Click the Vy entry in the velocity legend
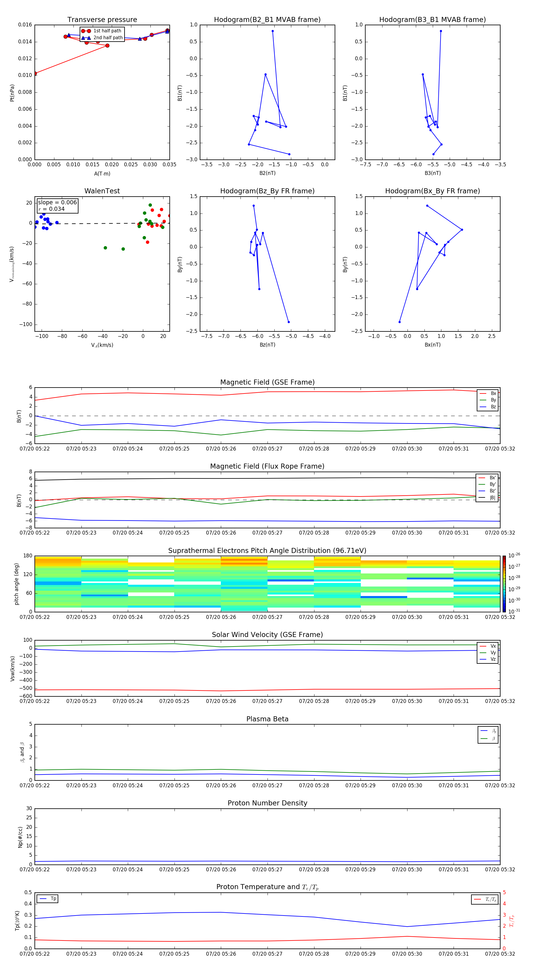535x980 pixels. [x=488, y=653]
